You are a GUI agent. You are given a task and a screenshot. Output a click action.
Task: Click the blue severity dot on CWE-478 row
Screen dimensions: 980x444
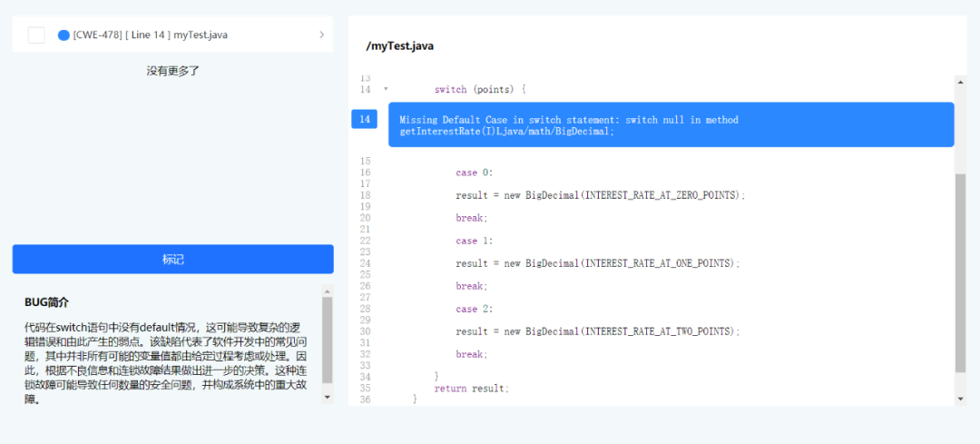tap(64, 35)
